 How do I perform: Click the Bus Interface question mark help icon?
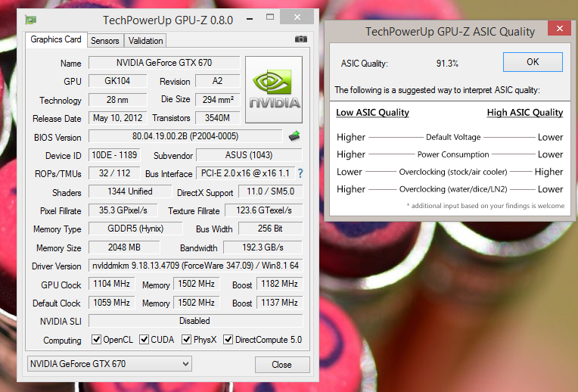300,173
